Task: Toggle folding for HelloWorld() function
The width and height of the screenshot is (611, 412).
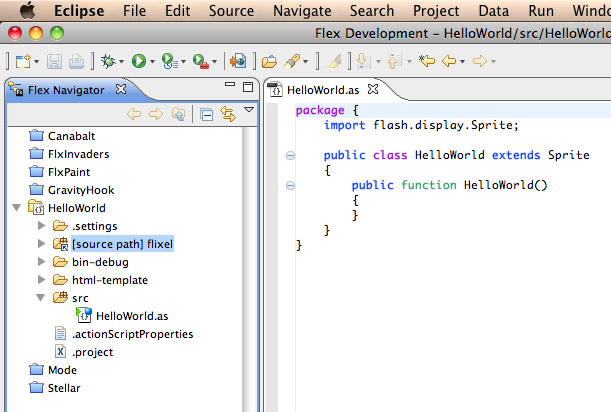Action: click(x=290, y=185)
